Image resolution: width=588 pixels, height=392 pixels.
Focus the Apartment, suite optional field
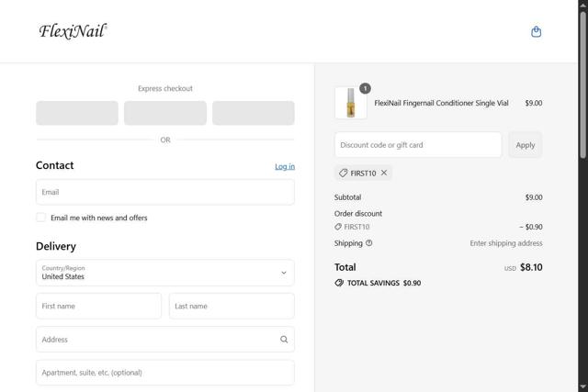pos(165,373)
